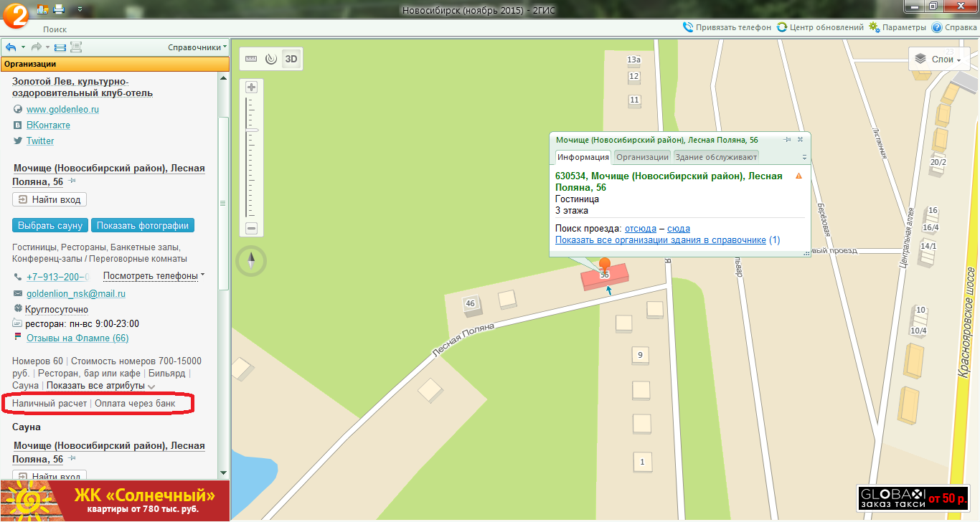Viewport: 980px width, 522px height.
Task: Open popup tabs overflow menu arrow
Action: click(x=804, y=158)
